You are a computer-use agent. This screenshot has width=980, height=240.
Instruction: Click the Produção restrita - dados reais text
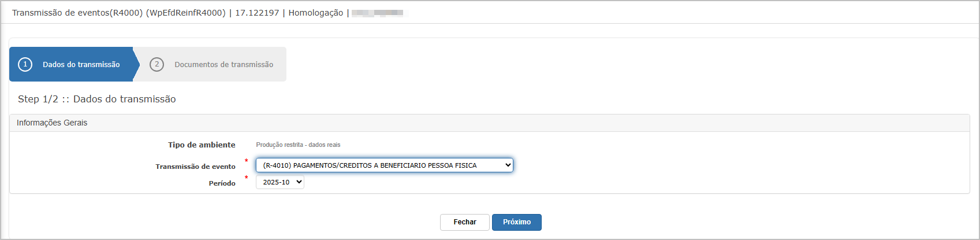tap(298, 145)
